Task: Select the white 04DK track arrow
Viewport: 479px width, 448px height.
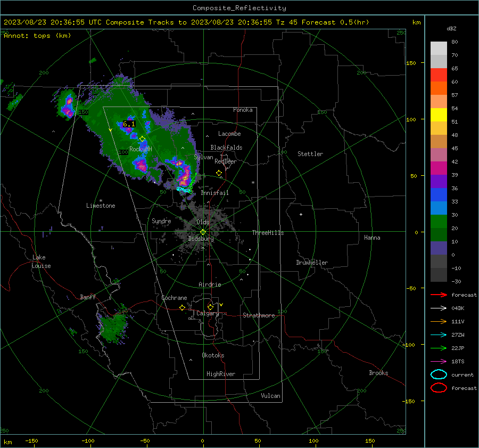Action: [439, 308]
